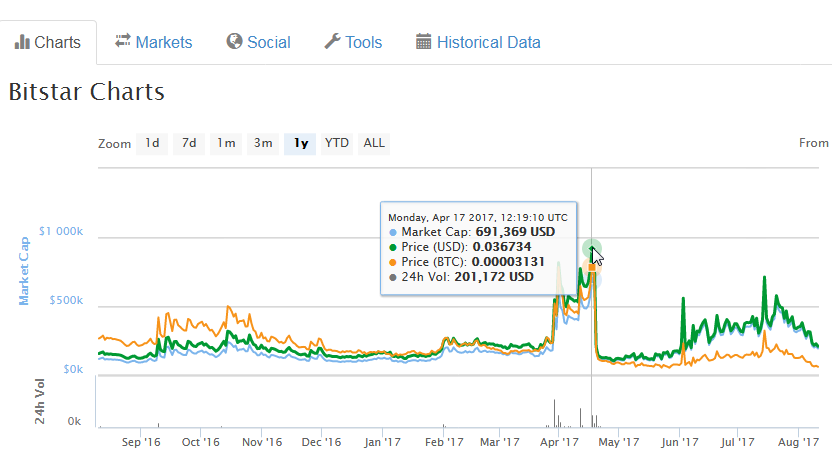Click the 0k volume axis value
Screen dimensions: 832x465
74,421
